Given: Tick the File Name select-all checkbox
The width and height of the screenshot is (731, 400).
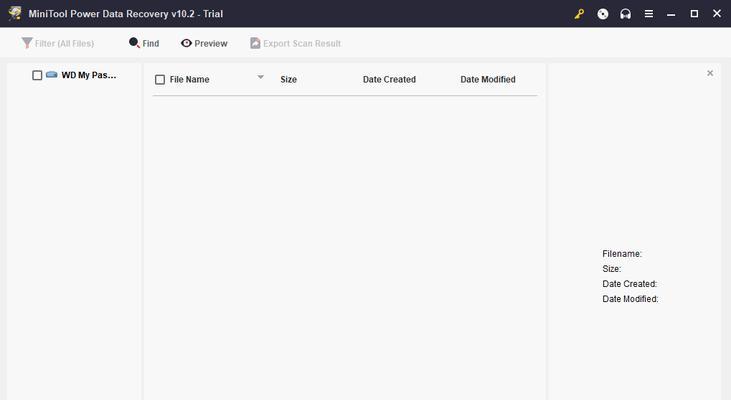Looking at the screenshot, I should pyautogui.click(x=160, y=80).
